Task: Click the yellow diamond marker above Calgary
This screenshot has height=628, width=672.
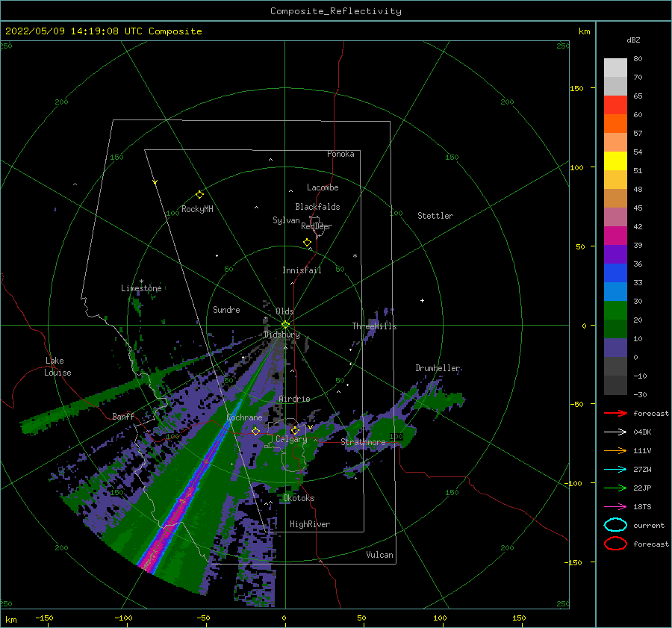Action: [295, 430]
